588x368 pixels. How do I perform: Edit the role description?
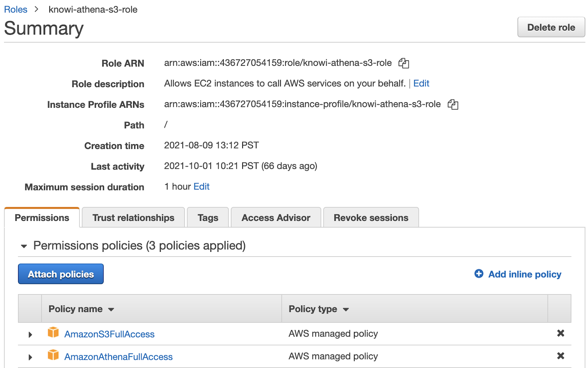pyautogui.click(x=421, y=83)
